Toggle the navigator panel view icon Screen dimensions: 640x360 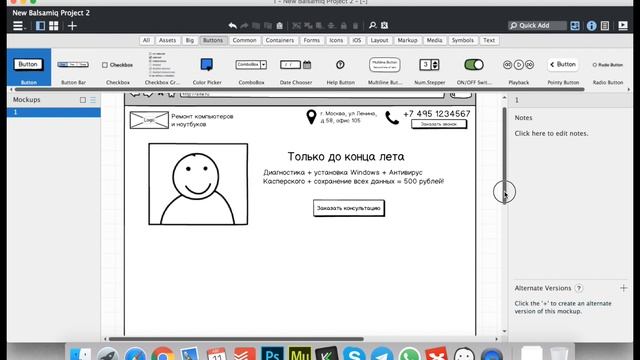click(40, 26)
